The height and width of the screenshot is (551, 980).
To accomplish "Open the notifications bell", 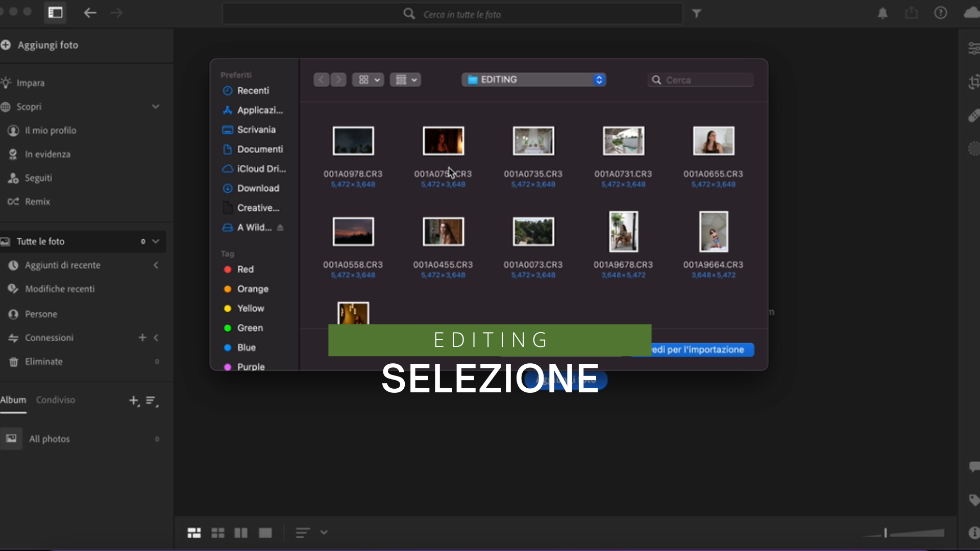I will tap(883, 13).
